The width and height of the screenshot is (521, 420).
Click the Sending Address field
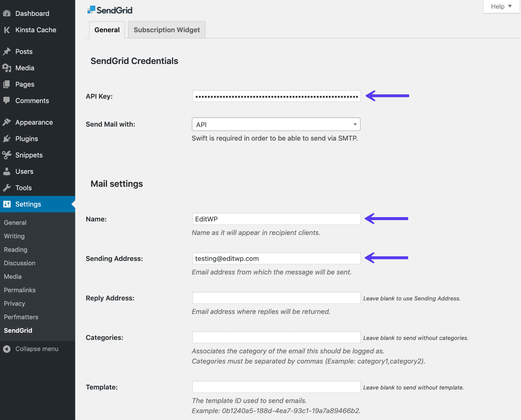click(x=276, y=258)
